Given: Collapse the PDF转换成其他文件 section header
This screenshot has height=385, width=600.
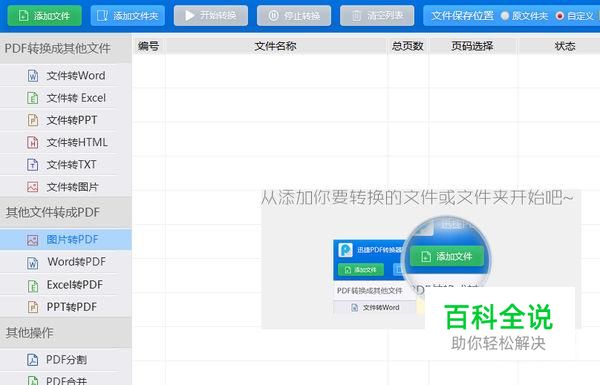Looking at the screenshot, I should [66, 49].
